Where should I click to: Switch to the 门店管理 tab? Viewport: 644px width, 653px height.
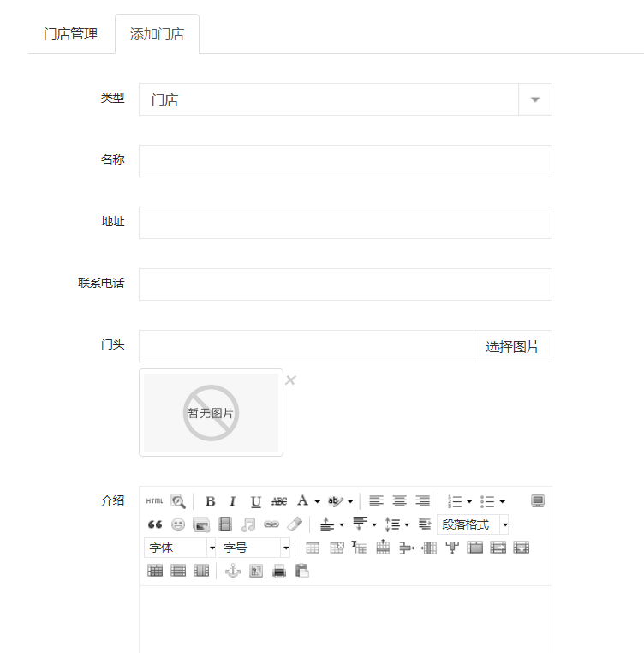pos(71,34)
